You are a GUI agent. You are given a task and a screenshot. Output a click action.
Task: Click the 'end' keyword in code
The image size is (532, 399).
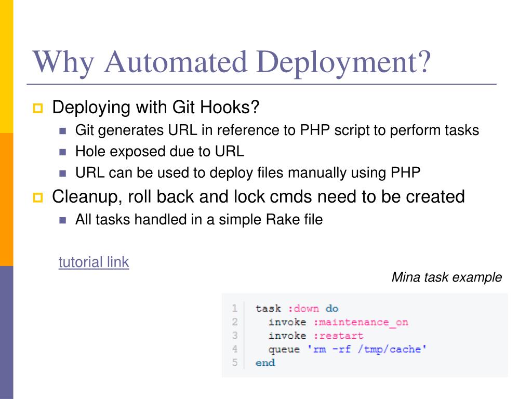[265, 363]
